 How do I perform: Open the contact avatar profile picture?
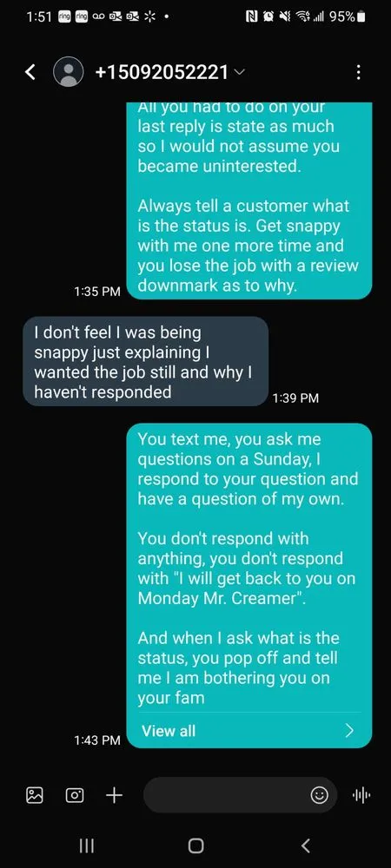[x=68, y=72]
